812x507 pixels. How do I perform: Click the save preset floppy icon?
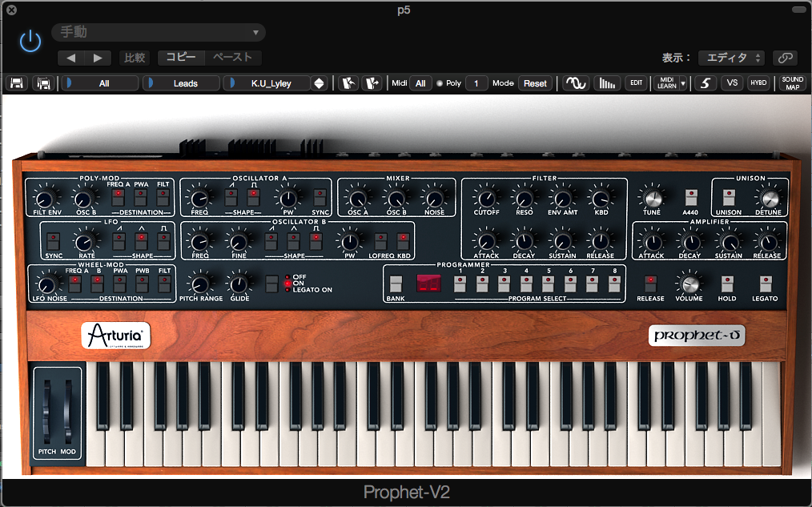pyautogui.click(x=17, y=83)
